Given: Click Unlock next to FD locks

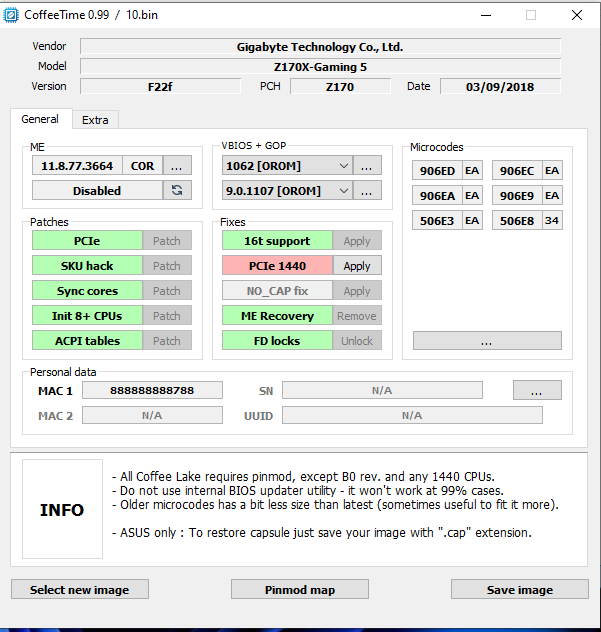Looking at the screenshot, I should (357, 341).
